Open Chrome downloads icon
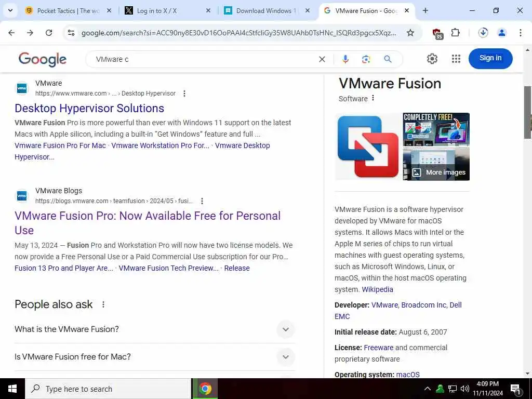 [x=483, y=33]
